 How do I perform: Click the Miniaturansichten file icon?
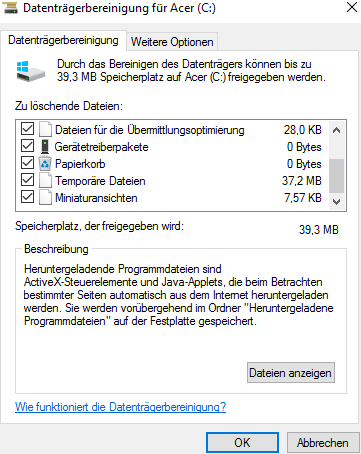45,198
